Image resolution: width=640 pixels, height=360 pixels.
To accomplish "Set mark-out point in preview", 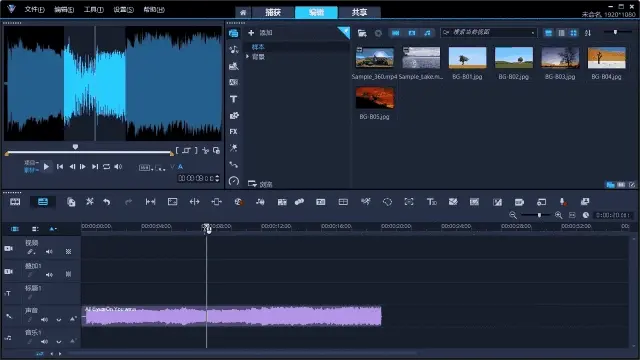I will [196, 151].
